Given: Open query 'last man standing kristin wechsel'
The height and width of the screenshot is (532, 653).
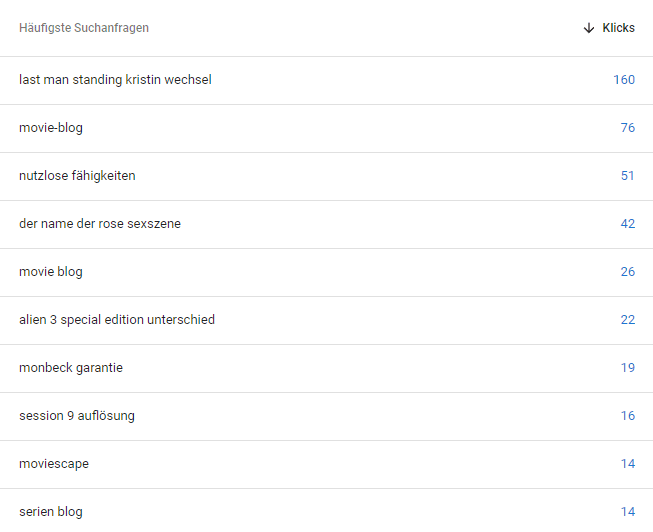Looking at the screenshot, I should 115,80.
